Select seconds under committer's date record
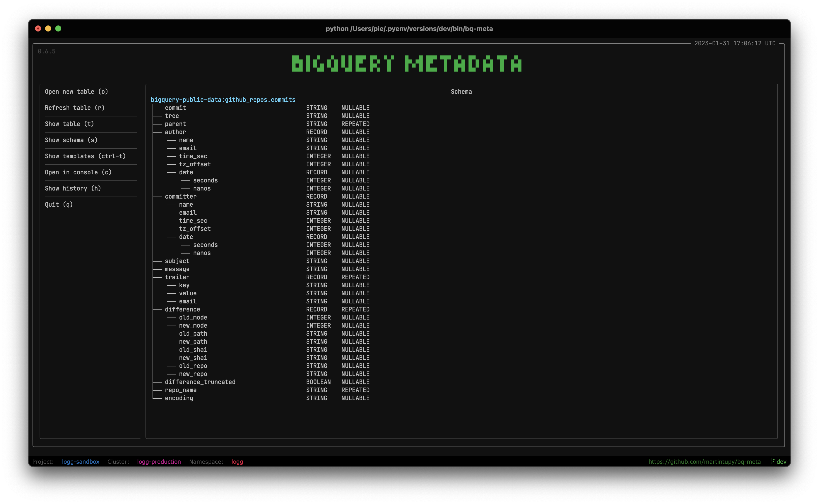The height and width of the screenshot is (504, 819). [275, 245]
